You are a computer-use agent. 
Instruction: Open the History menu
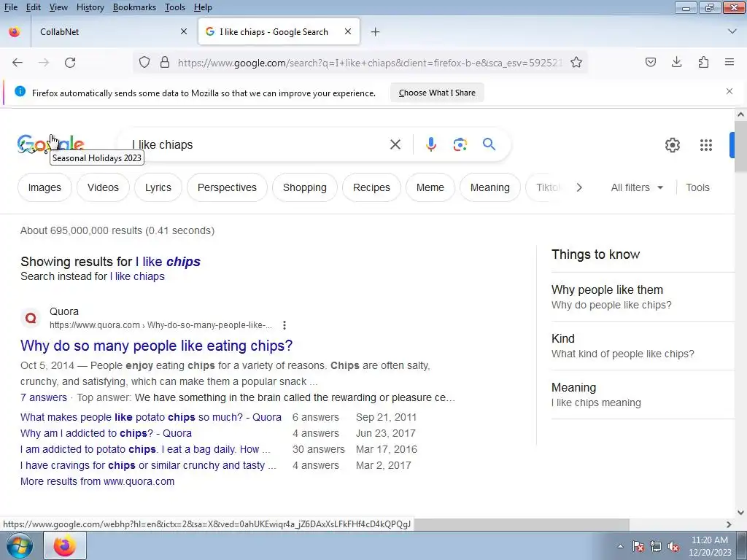pos(90,7)
